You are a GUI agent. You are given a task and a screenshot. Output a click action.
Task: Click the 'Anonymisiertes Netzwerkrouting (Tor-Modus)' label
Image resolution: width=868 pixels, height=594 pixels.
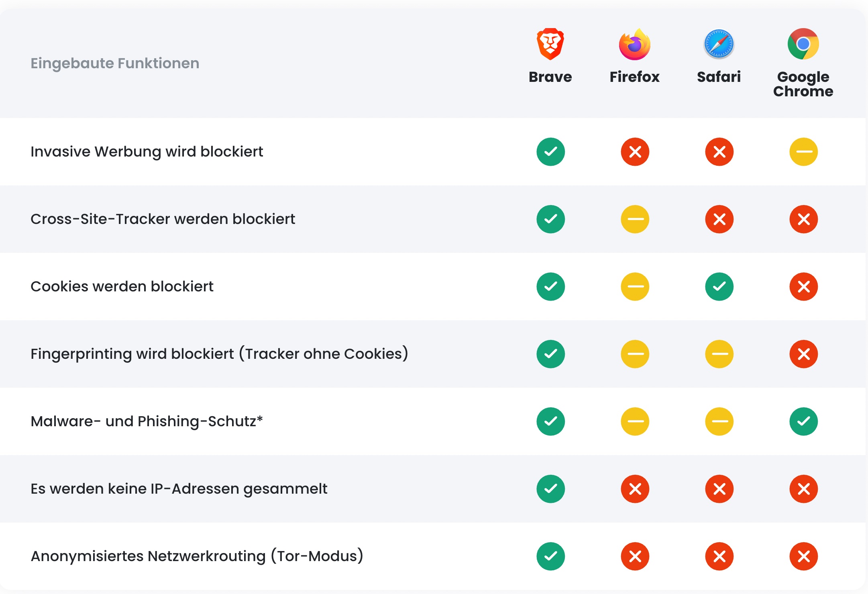197,556
